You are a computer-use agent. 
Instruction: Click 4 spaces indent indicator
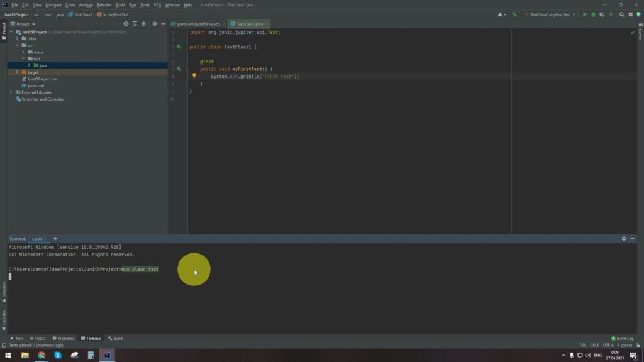(625, 345)
